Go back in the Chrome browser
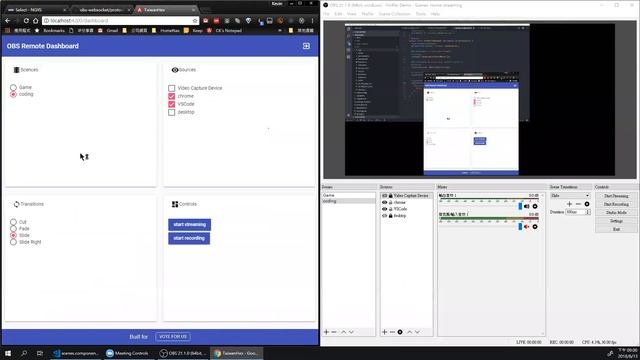Image resolution: width=640 pixels, height=360 pixels. [8, 20]
